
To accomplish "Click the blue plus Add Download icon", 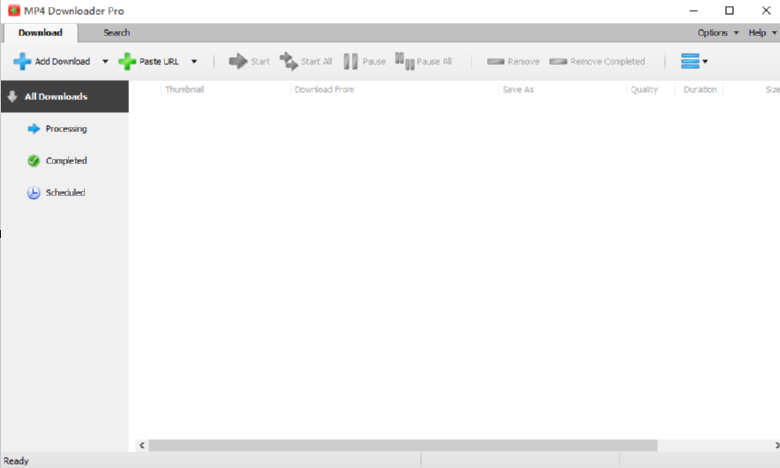I will coord(22,61).
